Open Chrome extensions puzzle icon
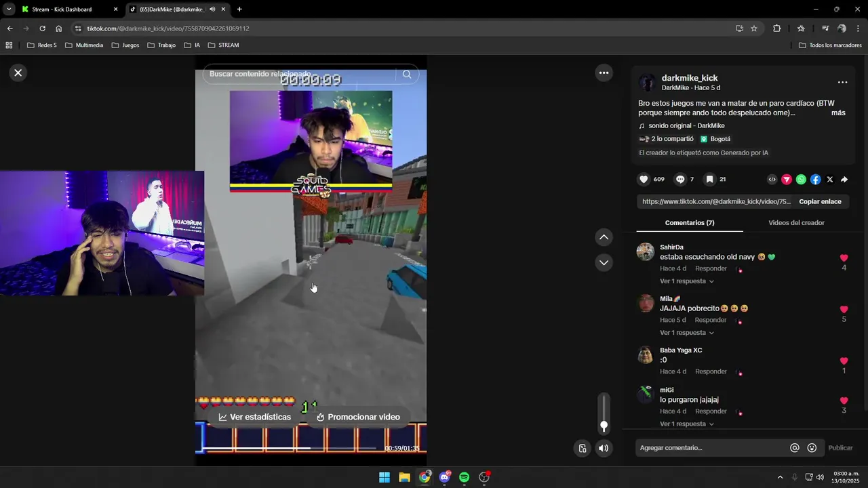This screenshot has height=488, width=868. point(777,28)
